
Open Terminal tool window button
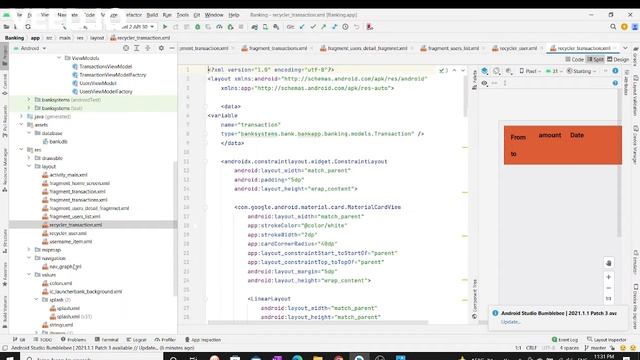[x=107, y=340]
